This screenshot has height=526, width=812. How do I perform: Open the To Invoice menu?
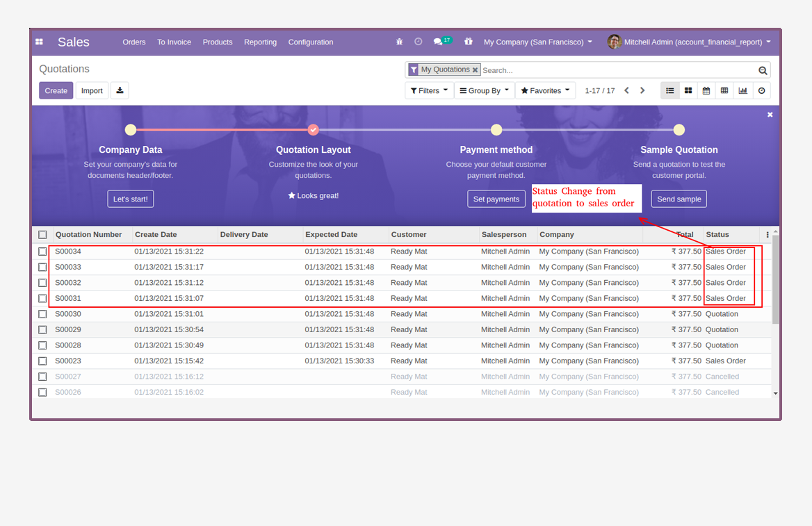click(174, 42)
